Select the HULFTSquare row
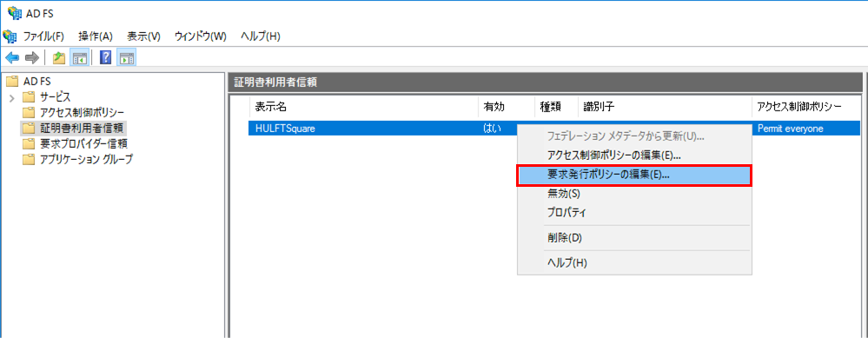Screen dimensions: 868x338 coord(554,129)
